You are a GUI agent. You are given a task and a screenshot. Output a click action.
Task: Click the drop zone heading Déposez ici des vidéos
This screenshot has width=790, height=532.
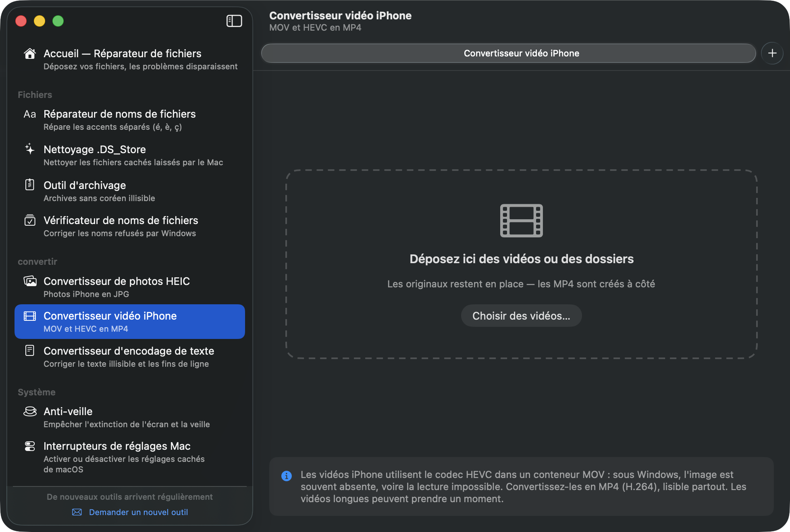[522, 259]
